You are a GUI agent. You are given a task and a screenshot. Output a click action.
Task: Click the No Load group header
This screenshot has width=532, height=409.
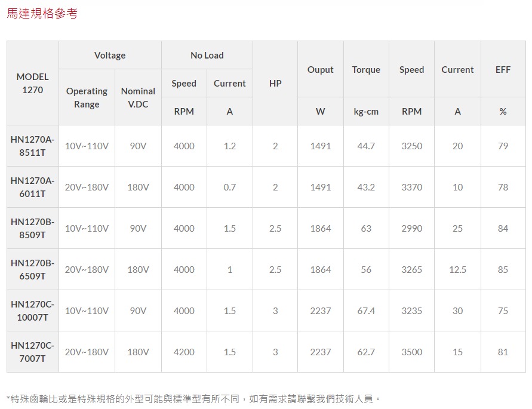pos(207,56)
